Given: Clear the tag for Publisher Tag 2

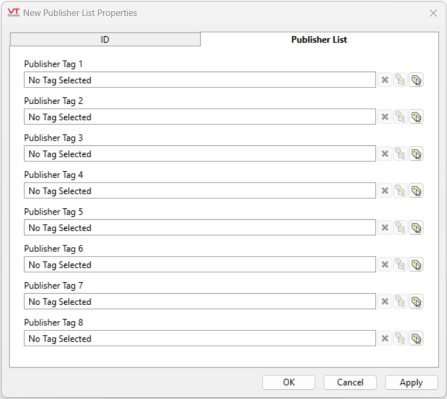Looking at the screenshot, I should point(385,117).
